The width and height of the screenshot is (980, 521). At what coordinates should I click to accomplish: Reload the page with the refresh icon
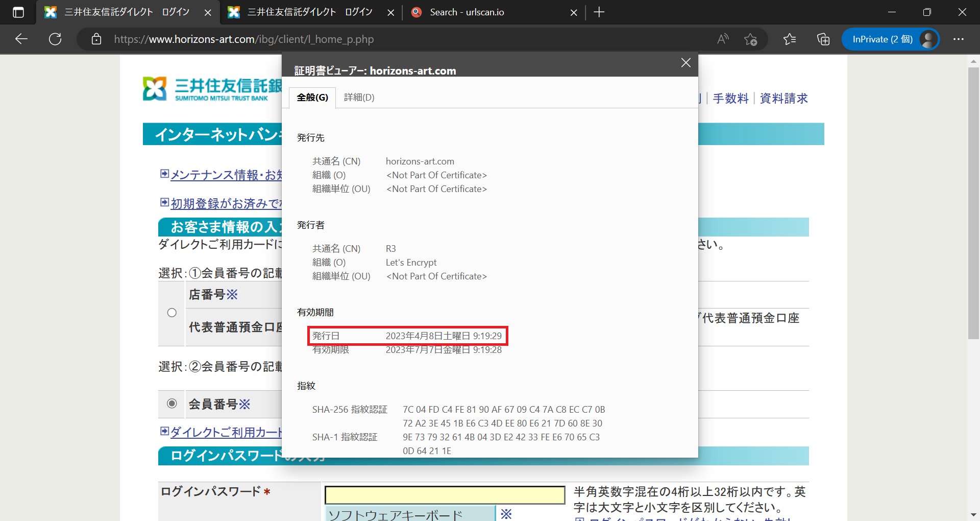[x=55, y=39]
